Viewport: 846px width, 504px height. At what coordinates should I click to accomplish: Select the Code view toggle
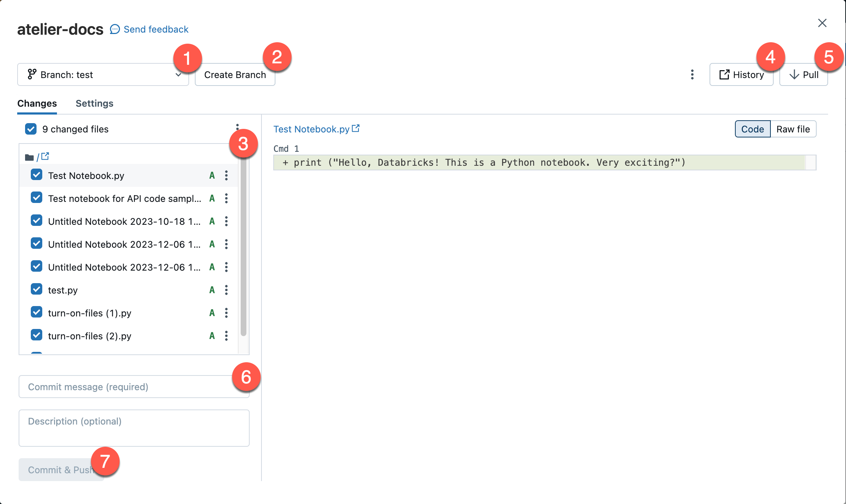click(752, 129)
